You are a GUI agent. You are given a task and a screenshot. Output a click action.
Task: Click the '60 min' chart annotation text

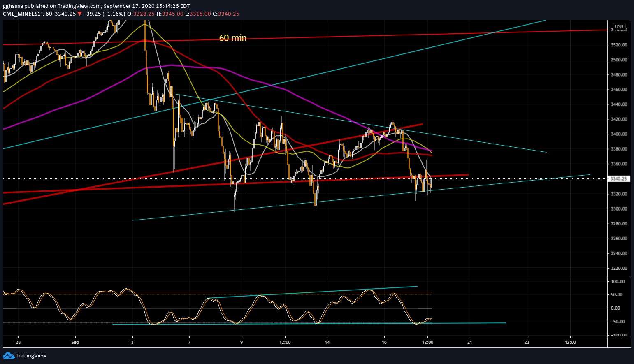(233, 38)
